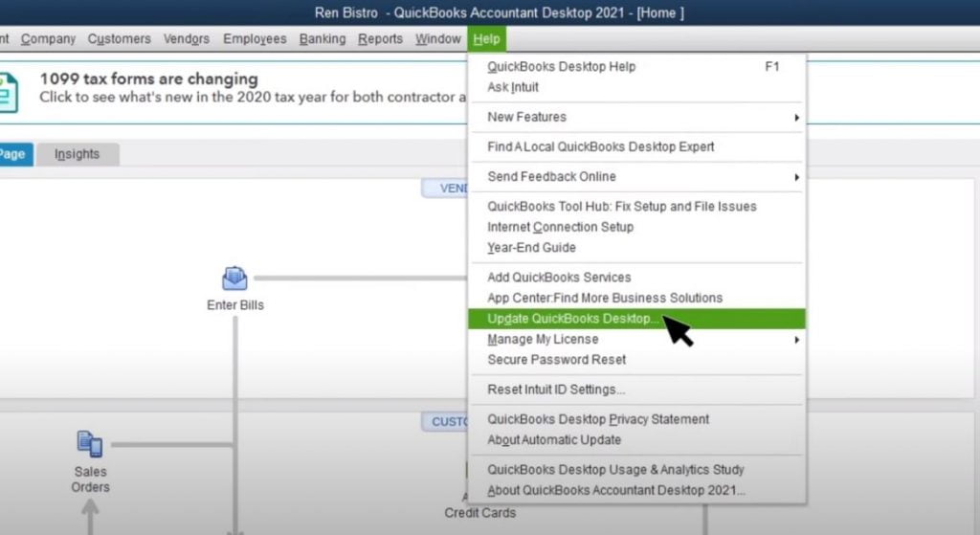The height and width of the screenshot is (535, 980).
Task: Select Reset Intuit ID Settings...
Action: [x=636, y=390]
